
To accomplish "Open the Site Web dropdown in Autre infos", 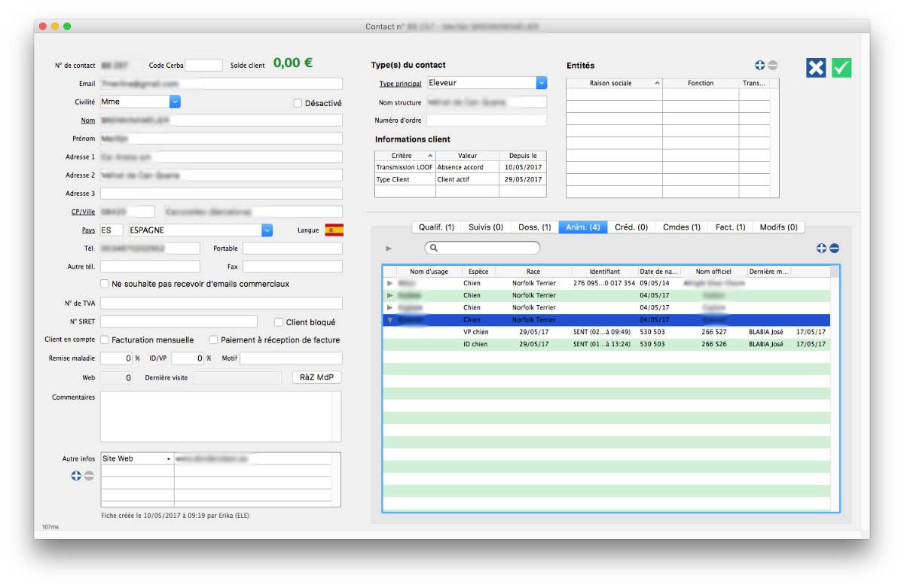I will tap(137, 459).
